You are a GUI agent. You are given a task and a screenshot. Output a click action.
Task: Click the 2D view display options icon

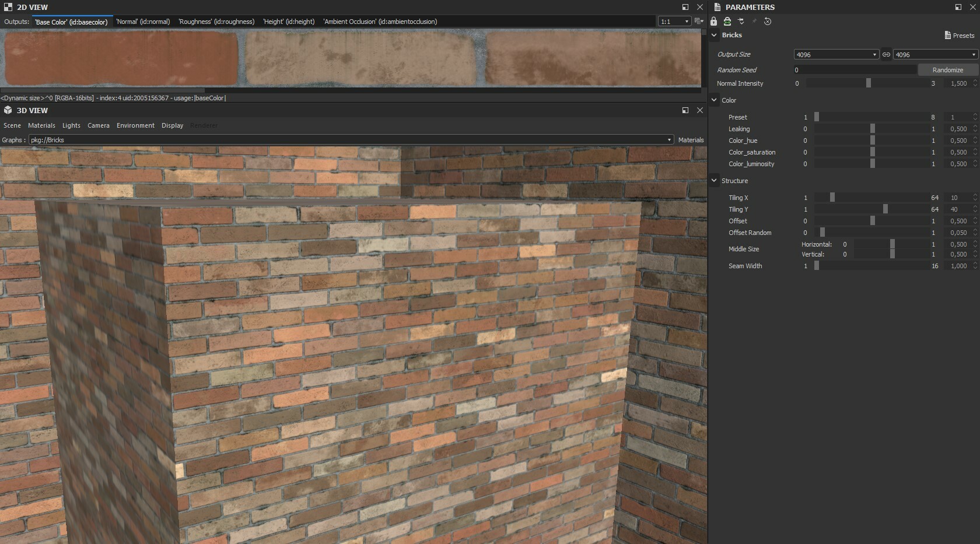(x=698, y=22)
